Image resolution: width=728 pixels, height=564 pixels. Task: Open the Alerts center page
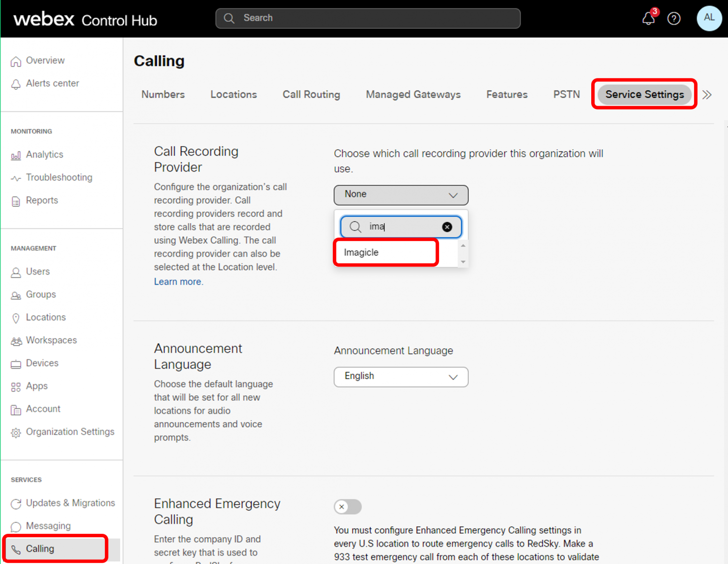52,83
